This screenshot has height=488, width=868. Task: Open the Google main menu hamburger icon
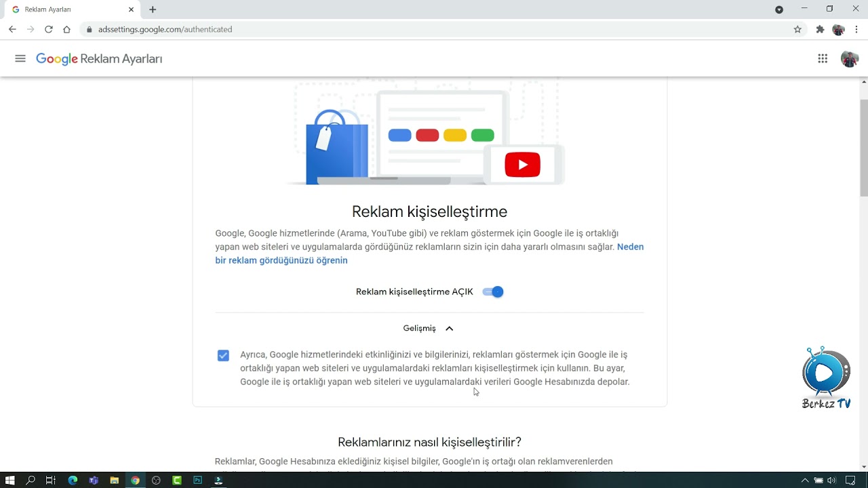[20, 59]
